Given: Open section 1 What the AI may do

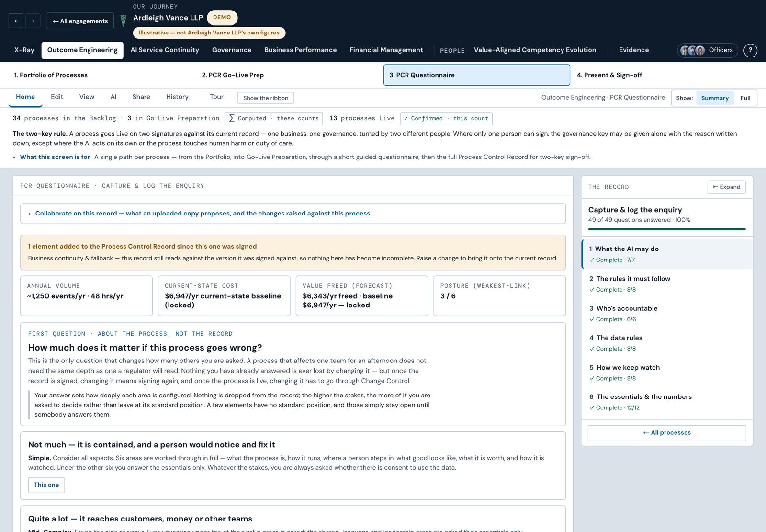Looking at the screenshot, I should (x=667, y=254).
